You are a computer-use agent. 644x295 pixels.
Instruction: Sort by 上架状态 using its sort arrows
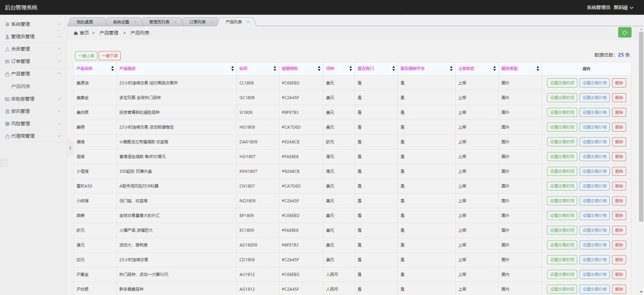(494, 68)
